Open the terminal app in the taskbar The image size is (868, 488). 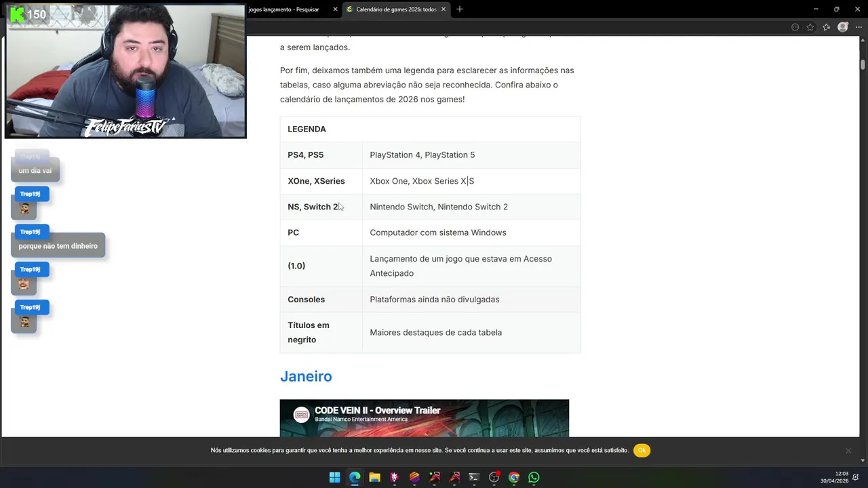[x=474, y=477]
